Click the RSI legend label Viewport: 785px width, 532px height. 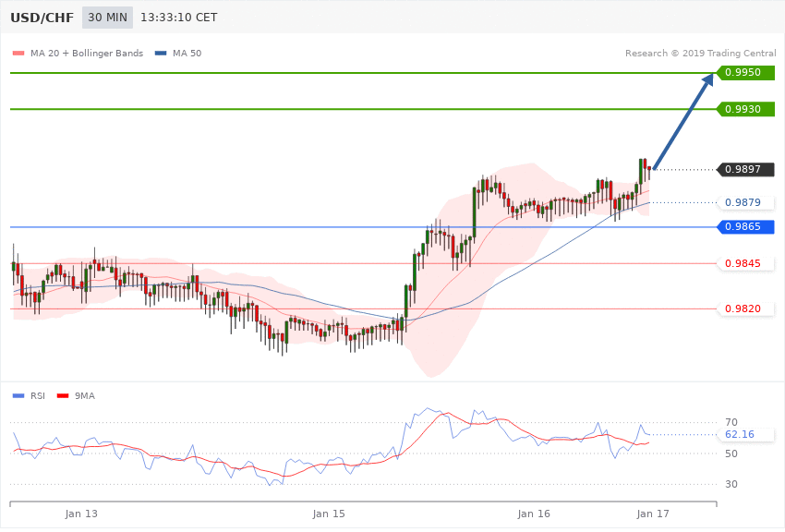click(38, 396)
